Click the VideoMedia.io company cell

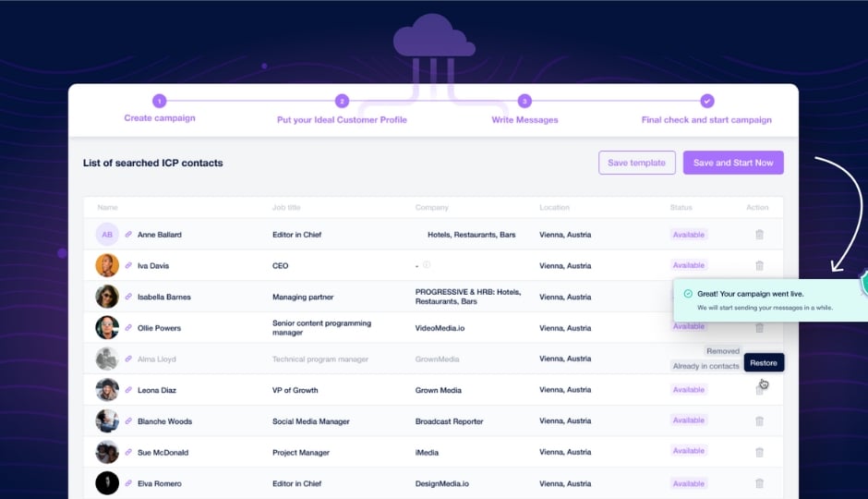440,328
